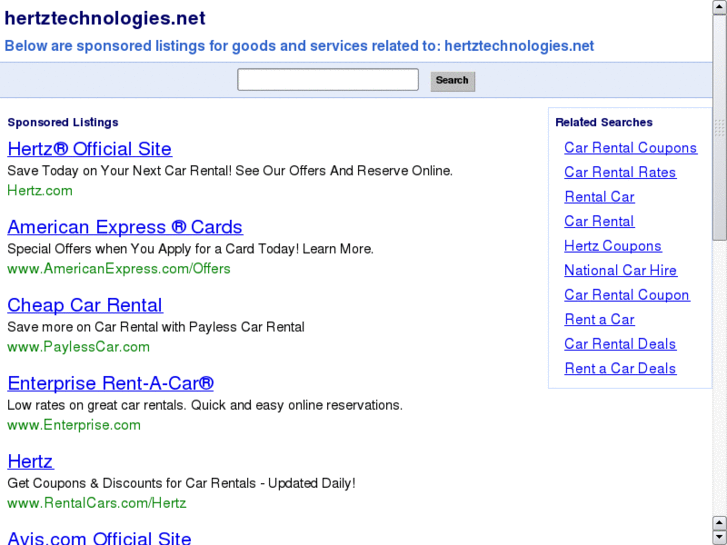Select National Car Hire related search
The width and height of the screenshot is (727, 545).
620,270
